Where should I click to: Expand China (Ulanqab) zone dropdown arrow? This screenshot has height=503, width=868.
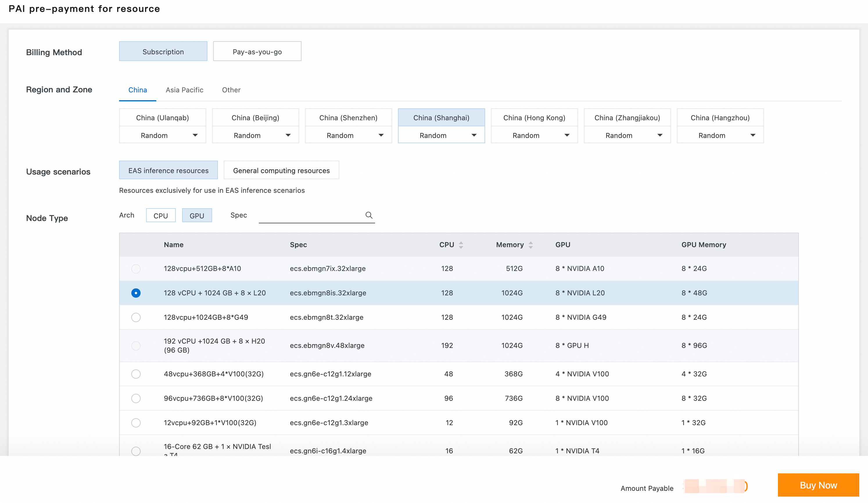(195, 135)
